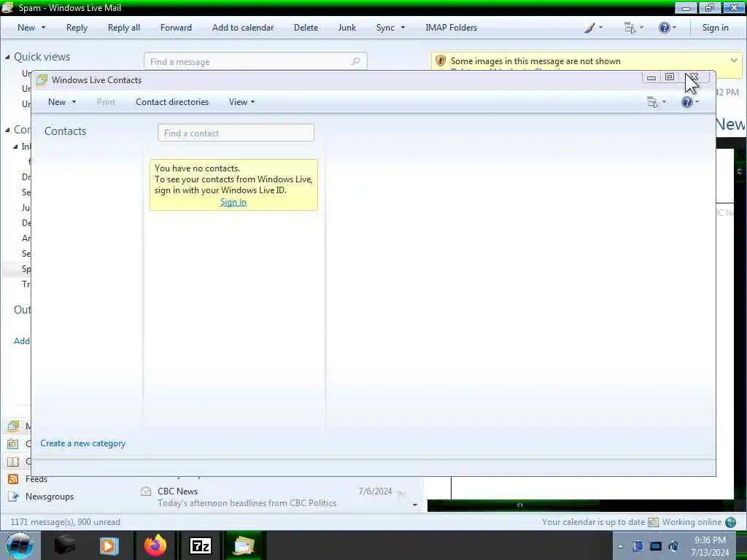
Task: Click the Windows Live Contacts title icon
Action: pyautogui.click(x=42, y=80)
